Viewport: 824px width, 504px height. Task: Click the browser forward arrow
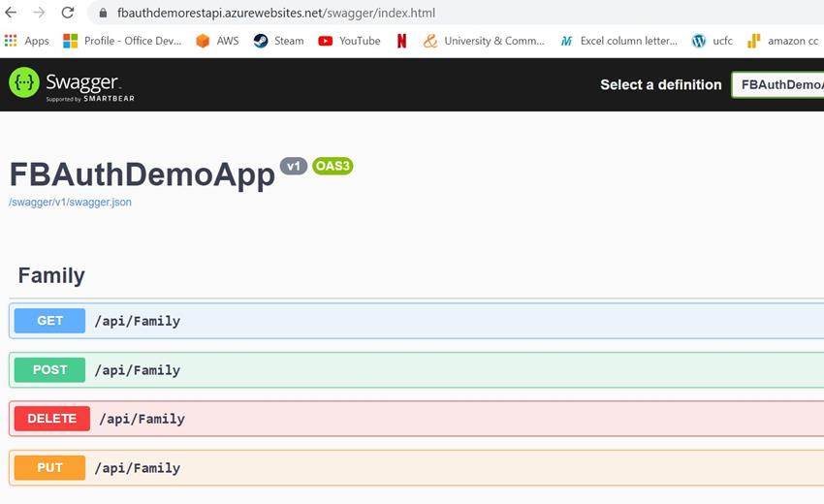(x=39, y=12)
